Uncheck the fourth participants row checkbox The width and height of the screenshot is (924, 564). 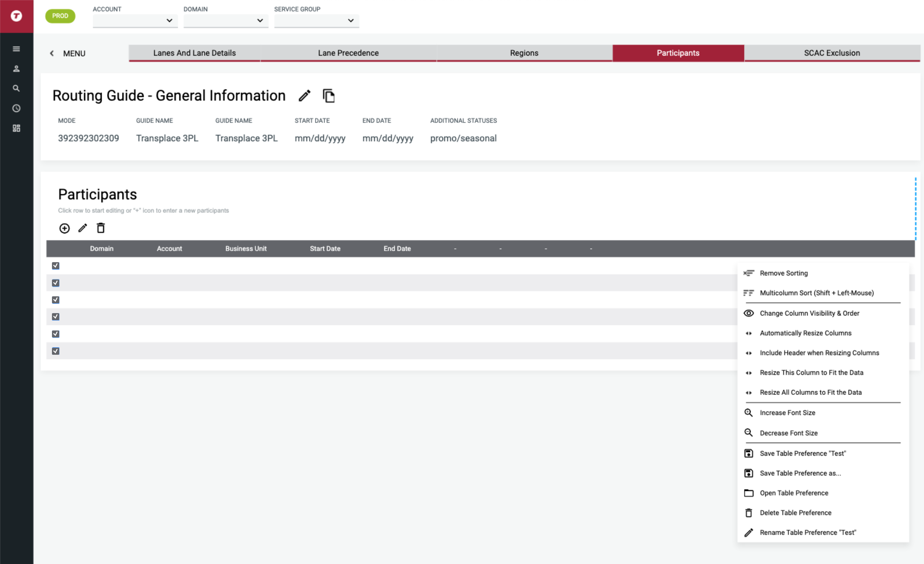click(56, 317)
